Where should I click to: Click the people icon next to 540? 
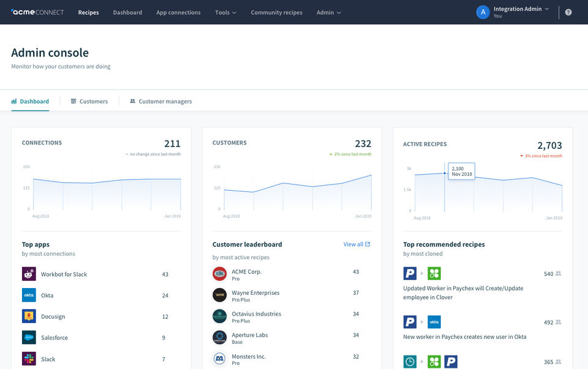tap(559, 273)
